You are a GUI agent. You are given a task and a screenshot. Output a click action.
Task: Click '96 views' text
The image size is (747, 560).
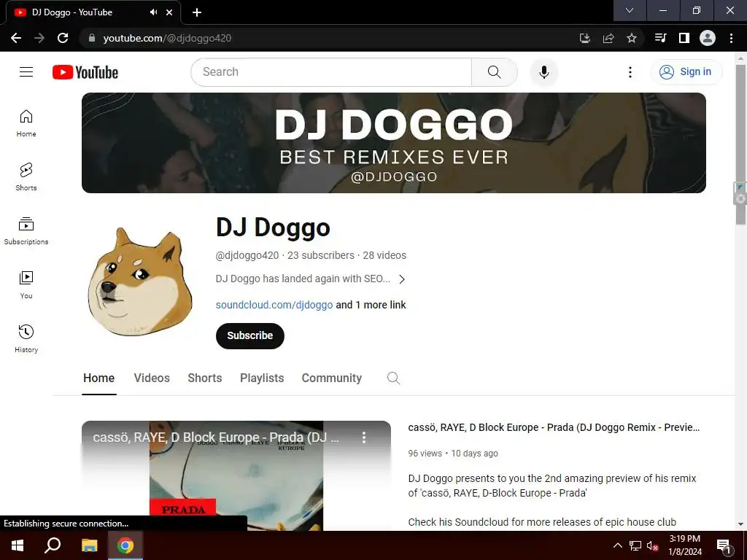coord(425,454)
